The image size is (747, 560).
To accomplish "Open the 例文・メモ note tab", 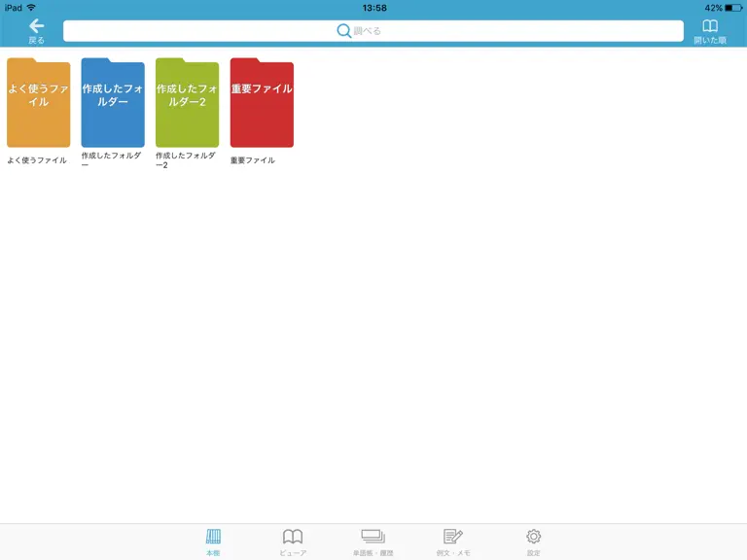I will coord(453,542).
